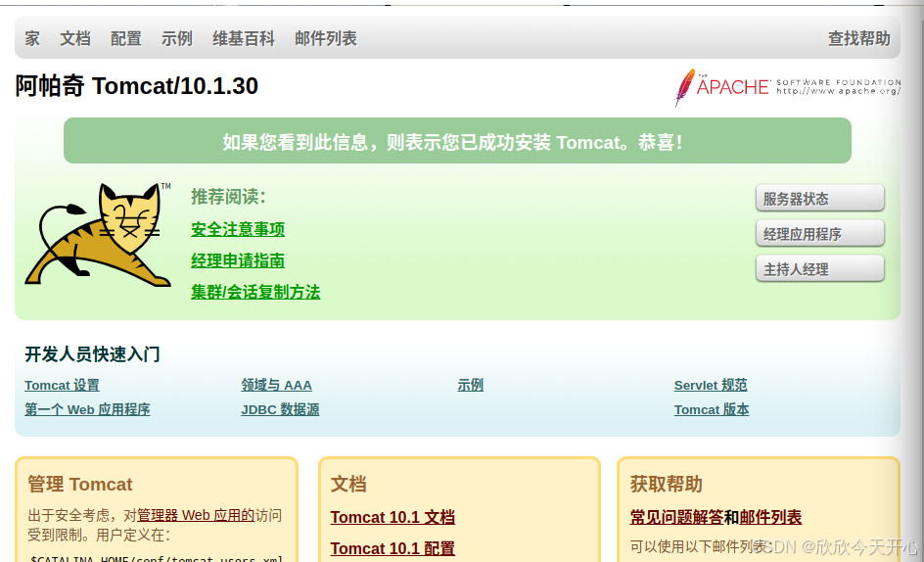Click the 主持人经理 button
Image resolution: width=924 pixels, height=562 pixels.
(820, 269)
